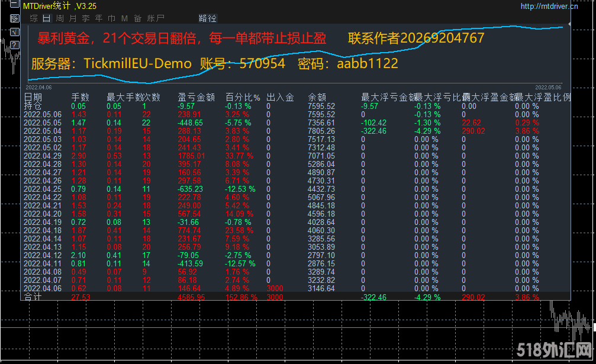Screen dimensions: 596x364
Task: Select the 2022.04.08 date row
Action: point(43,272)
